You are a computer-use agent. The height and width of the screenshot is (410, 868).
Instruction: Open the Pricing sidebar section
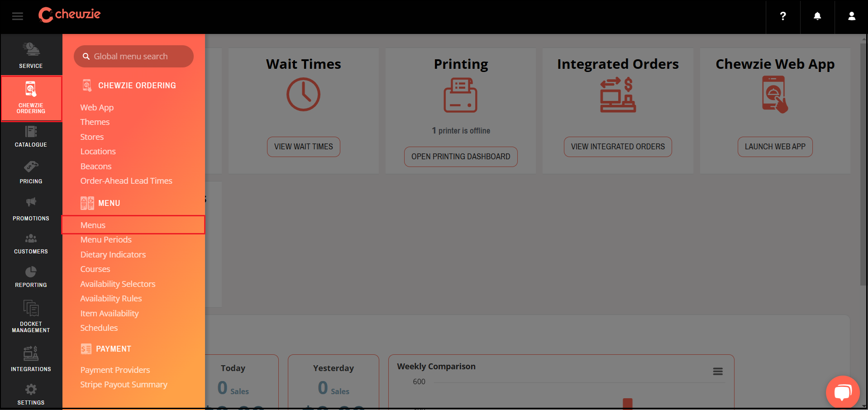(x=31, y=172)
